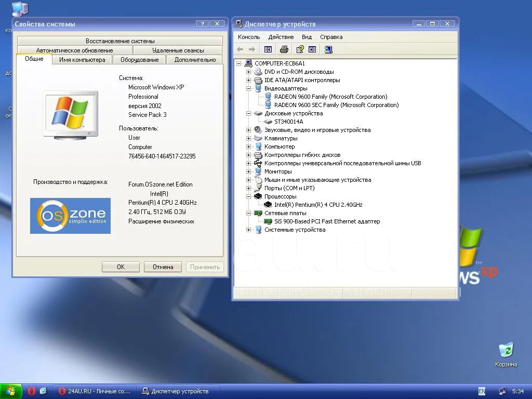Toggle the console tree pane toolbar icon
The image size is (532, 399).
tap(268, 49)
